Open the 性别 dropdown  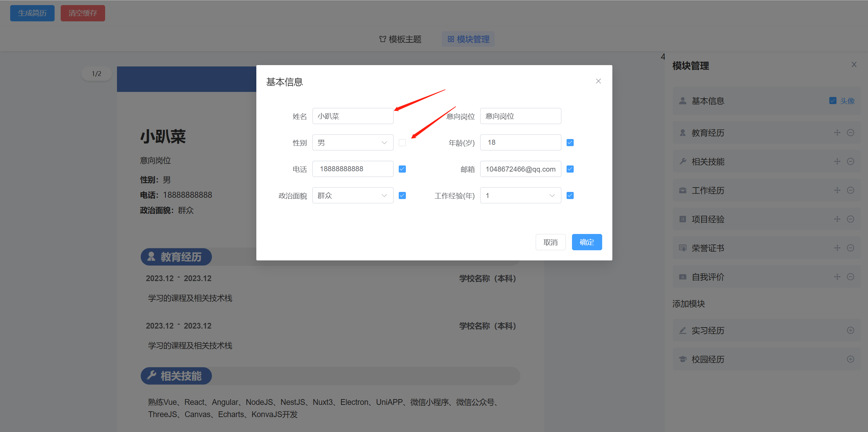353,142
